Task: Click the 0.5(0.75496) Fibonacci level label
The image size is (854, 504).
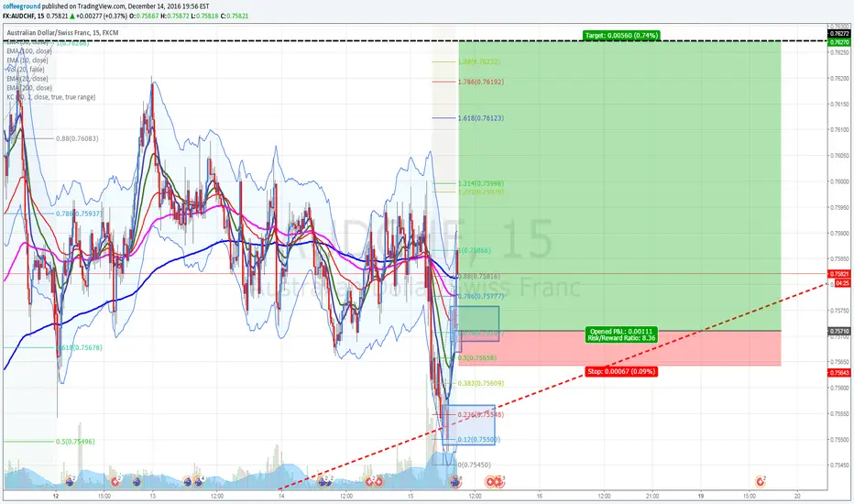Action: coord(75,442)
